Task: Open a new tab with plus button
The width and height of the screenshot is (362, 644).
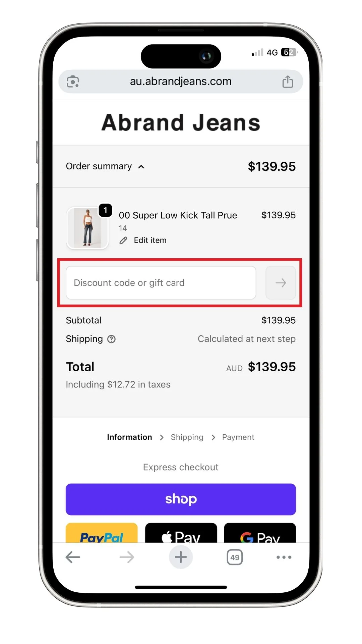Action: tap(181, 557)
